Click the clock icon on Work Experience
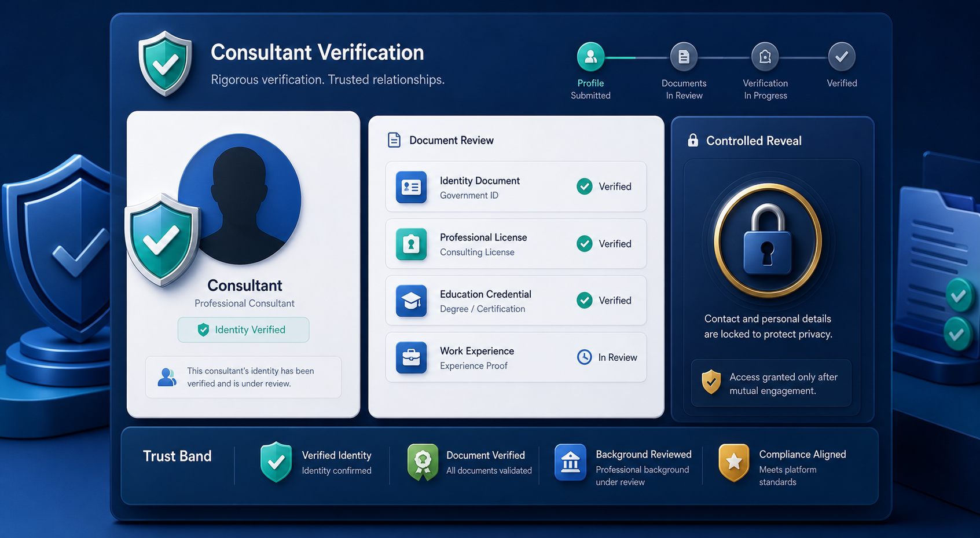Screen dimensions: 980x538 [585, 357]
